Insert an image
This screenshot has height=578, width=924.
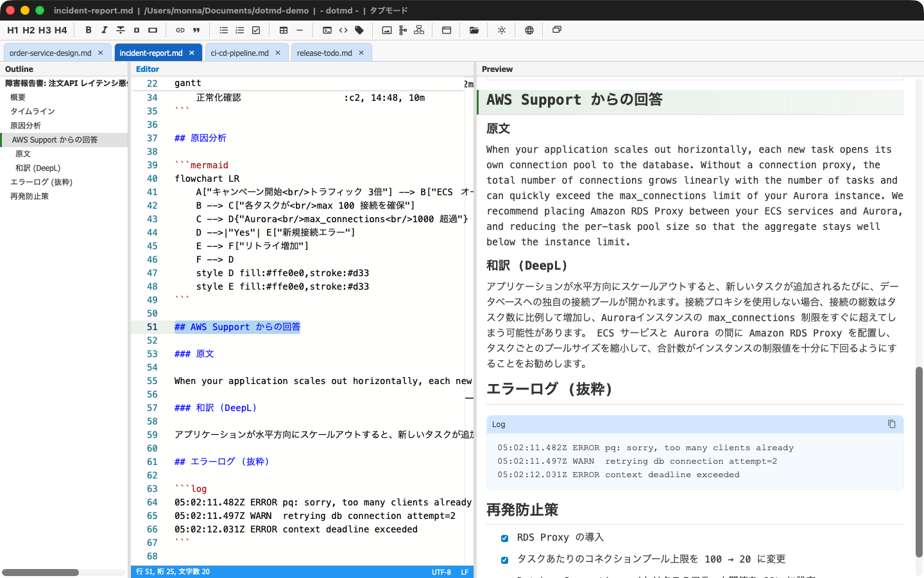click(387, 30)
